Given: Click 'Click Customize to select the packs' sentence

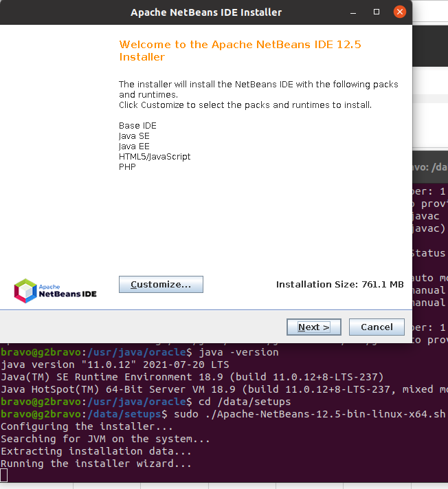Looking at the screenshot, I should coord(245,105).
